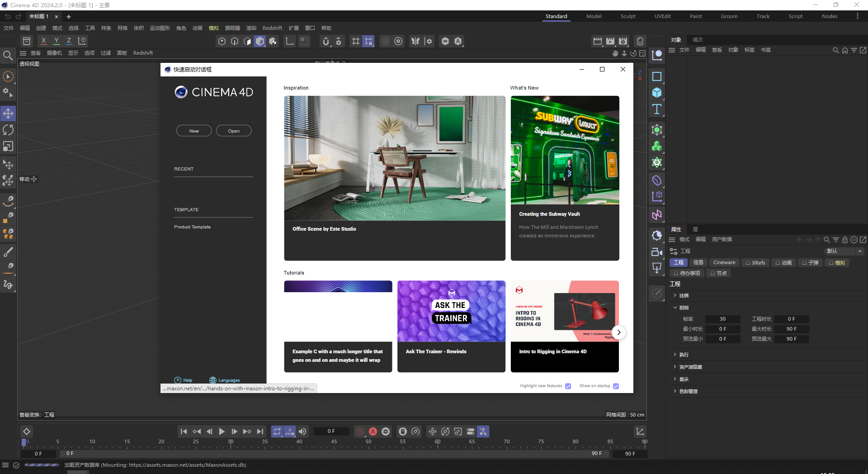Click the record keyframe button
Image resolution: width=868 pixels, height=474 pixels.
pos(360,431)
